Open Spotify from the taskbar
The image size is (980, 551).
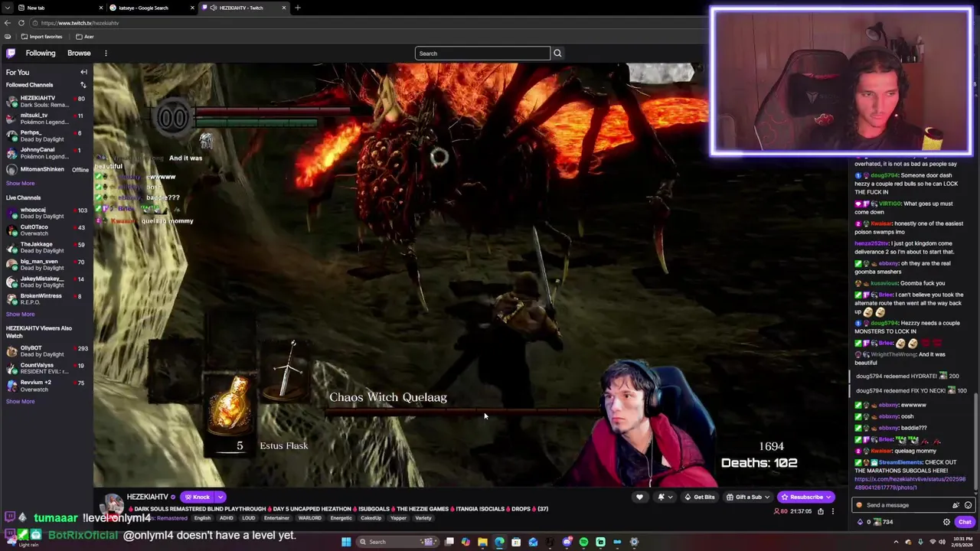click(583, 542)
